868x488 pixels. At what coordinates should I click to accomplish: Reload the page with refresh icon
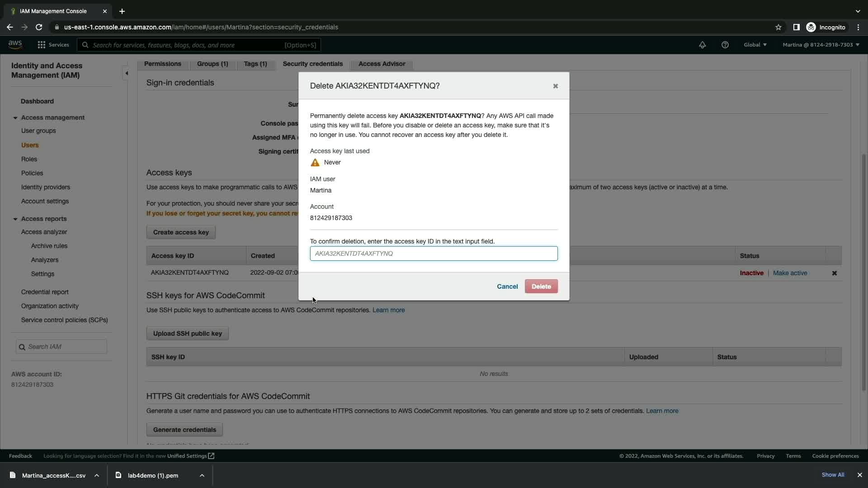[x=39, y=27]
